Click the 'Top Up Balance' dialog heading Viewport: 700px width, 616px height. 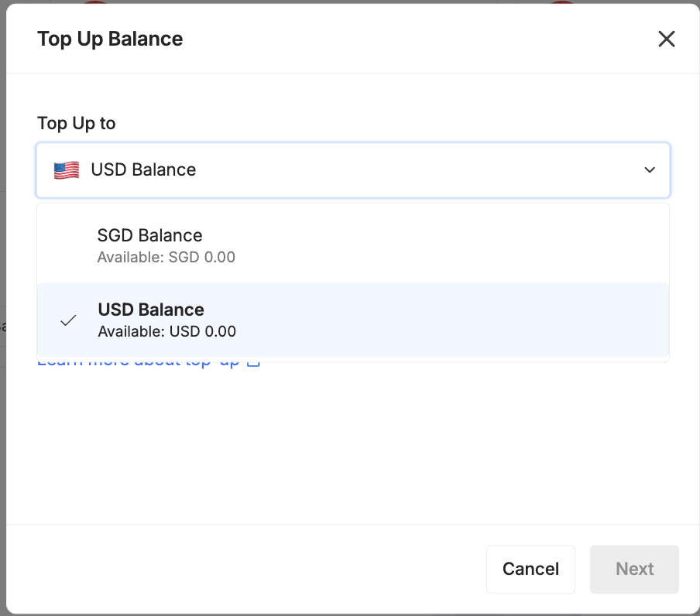tap(110, 39)
